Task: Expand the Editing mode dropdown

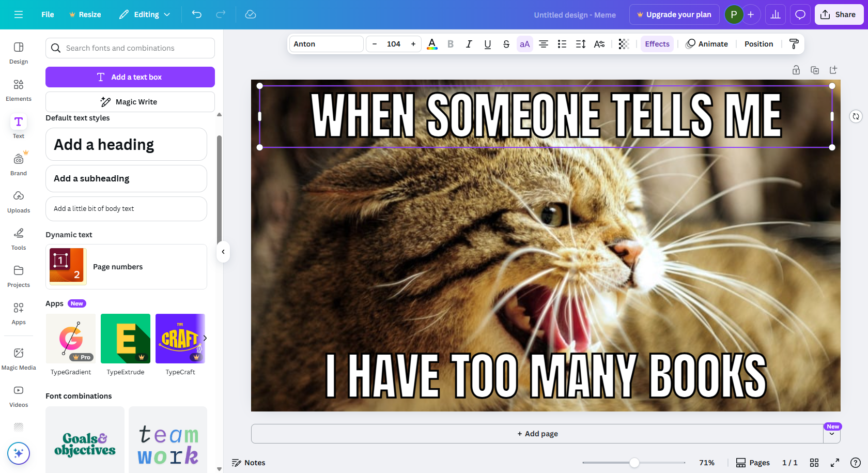Action: tap(145, 14)
